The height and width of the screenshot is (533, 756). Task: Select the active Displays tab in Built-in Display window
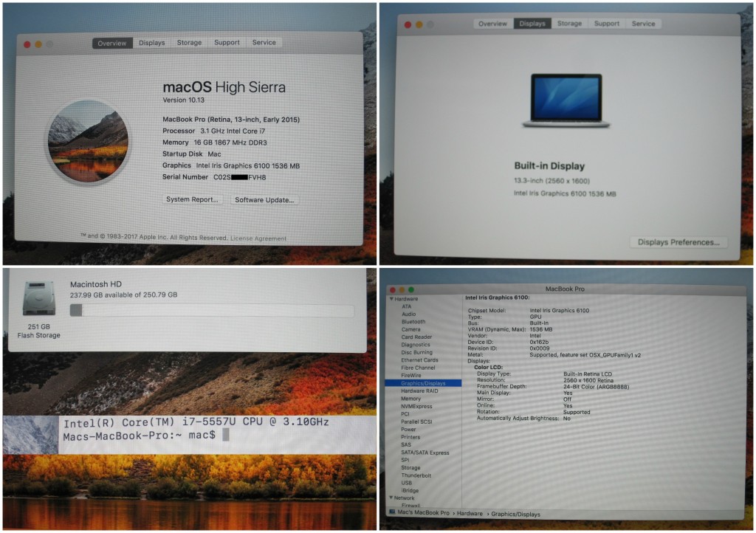[532, 24]
